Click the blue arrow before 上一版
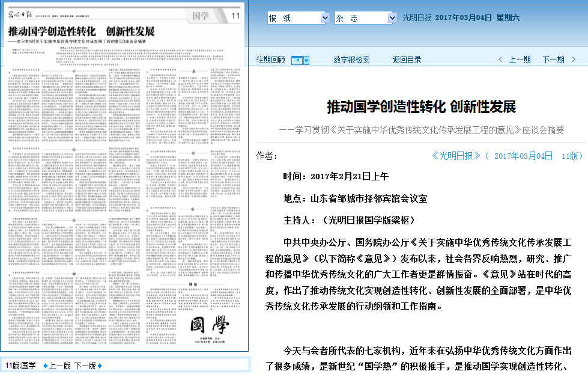 click(45, 366)
